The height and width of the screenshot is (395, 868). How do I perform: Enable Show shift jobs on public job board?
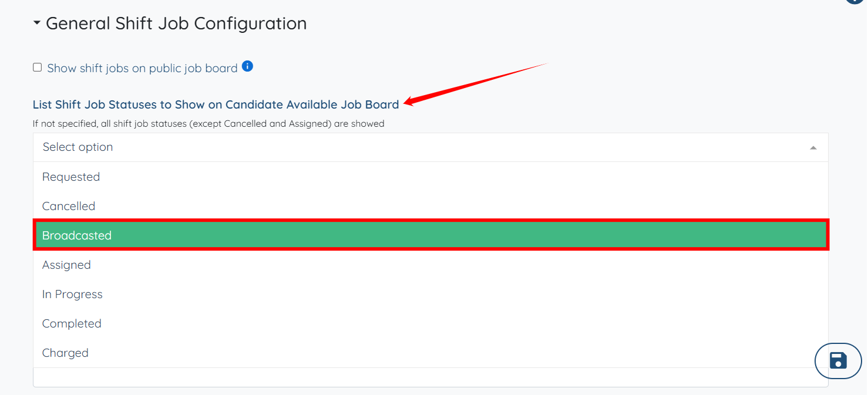(x=38, y=67)
